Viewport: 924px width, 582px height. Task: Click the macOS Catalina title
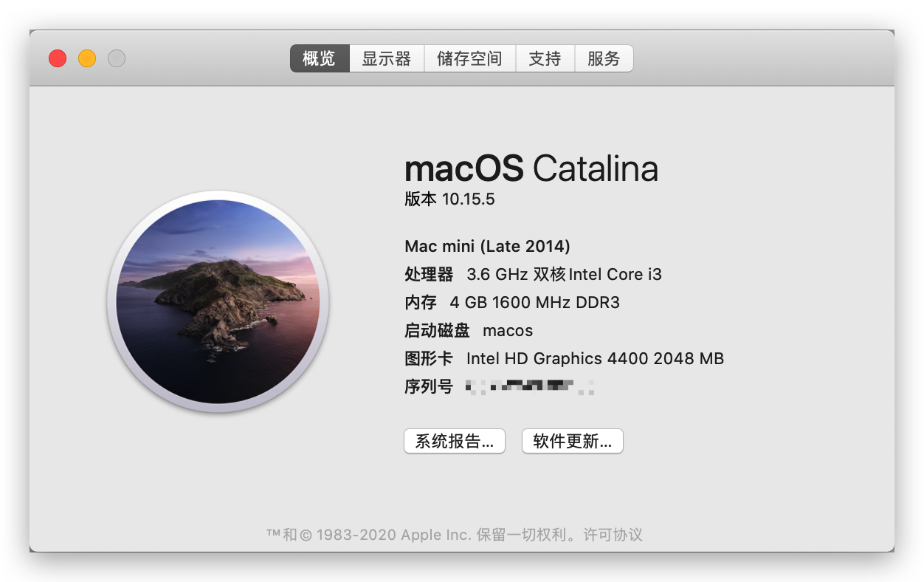click(531, 168)
